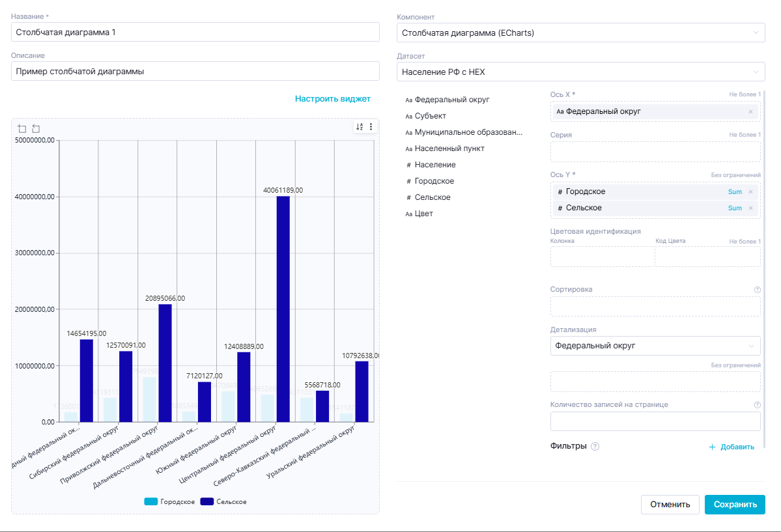Select the Население field in dataset list
Viewport: 781px width, 532px height.
click(436, 165)
